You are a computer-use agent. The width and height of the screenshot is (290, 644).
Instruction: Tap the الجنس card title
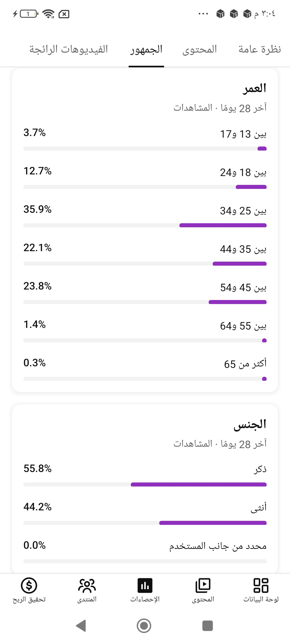point(250,425)
